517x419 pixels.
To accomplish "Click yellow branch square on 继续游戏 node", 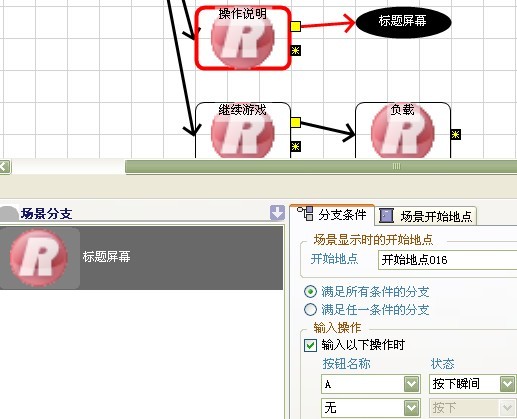I will click(296, 122).
